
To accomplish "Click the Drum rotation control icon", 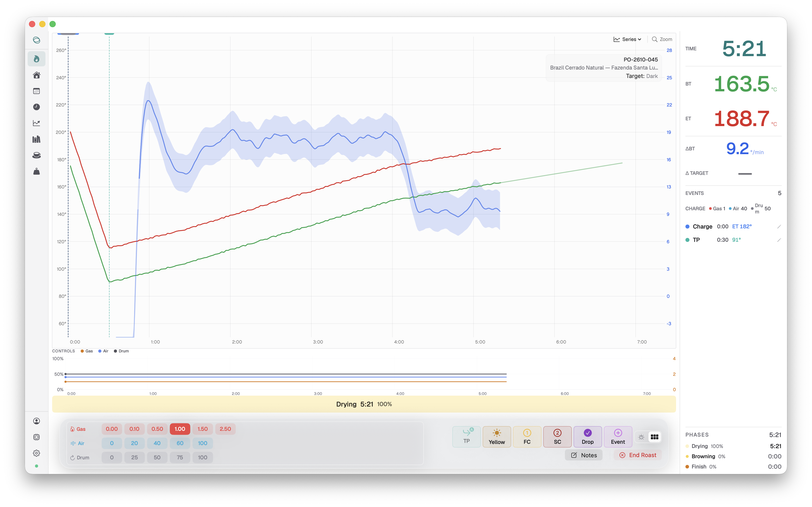I will point(72,458).
